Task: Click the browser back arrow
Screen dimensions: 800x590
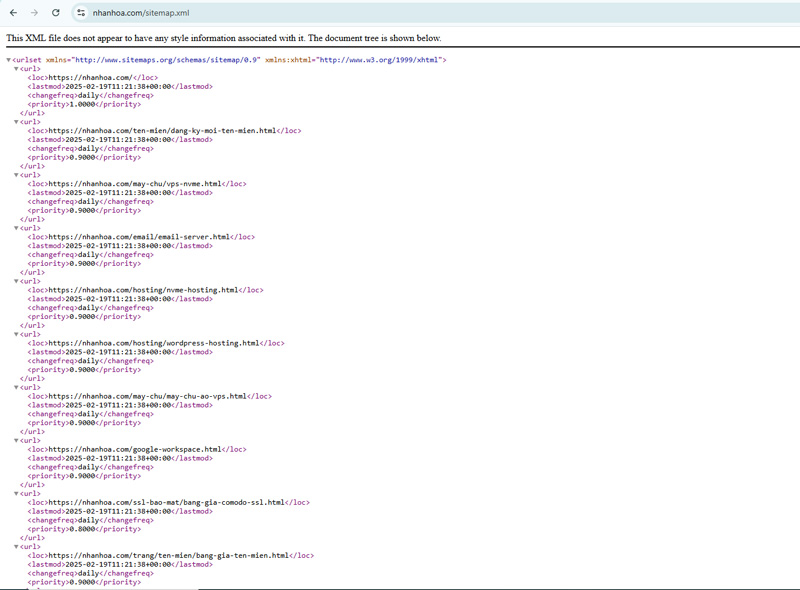Action: 13,13
